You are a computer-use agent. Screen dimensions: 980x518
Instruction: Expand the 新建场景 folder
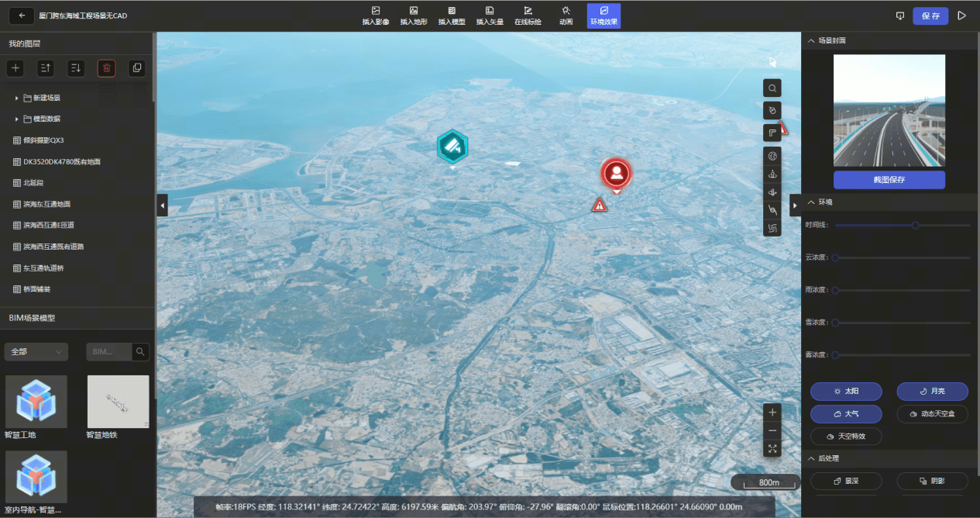tap(17, 98)
